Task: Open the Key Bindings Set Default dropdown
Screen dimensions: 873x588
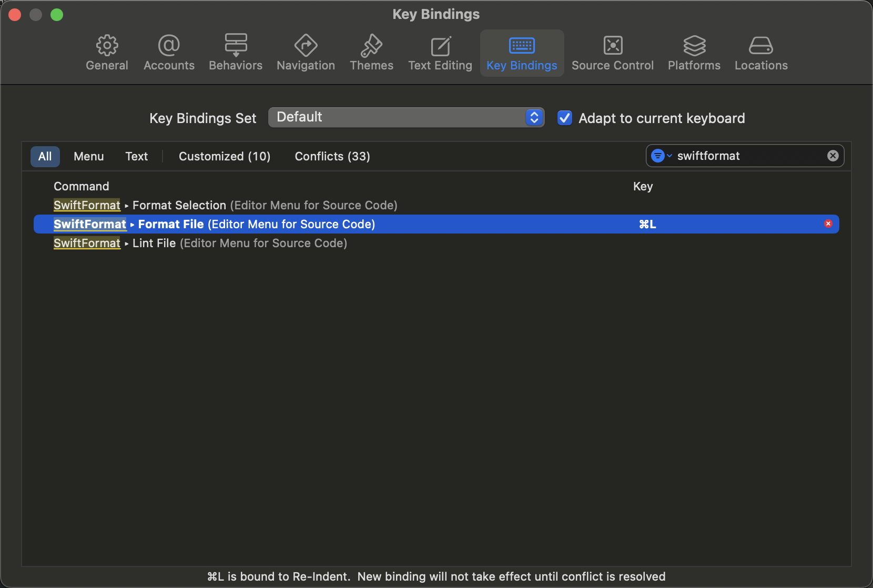Action: pos(406,117)
